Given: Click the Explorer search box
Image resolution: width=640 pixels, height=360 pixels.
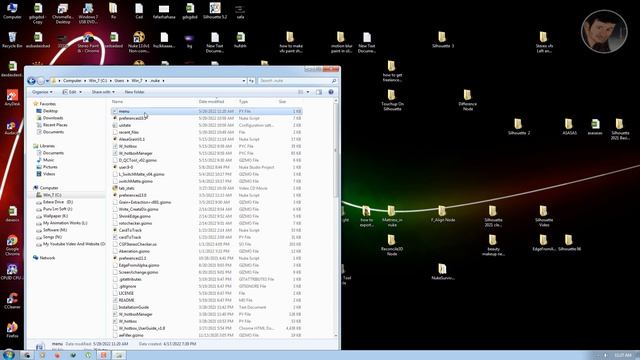Looking at the screenshot, I should pyautogui.click(x=298, y=81).
